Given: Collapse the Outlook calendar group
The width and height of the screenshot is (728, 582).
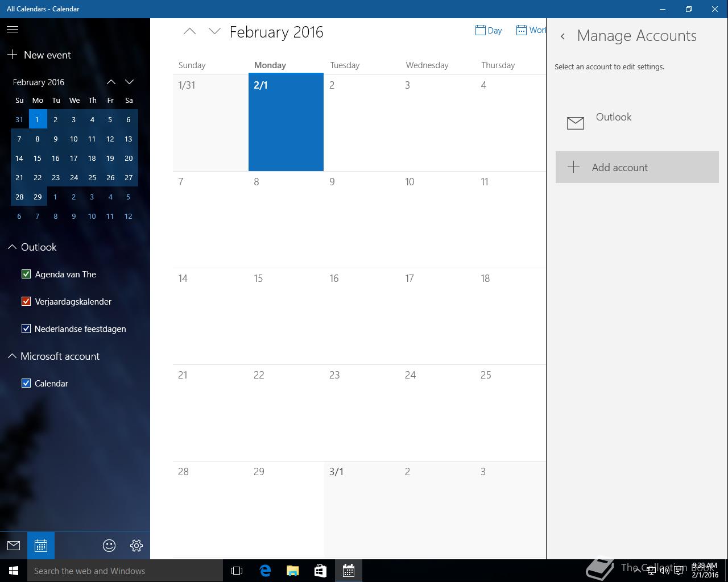Looking at the screenshot, I should pyautogui.click(x=12, y=247).
